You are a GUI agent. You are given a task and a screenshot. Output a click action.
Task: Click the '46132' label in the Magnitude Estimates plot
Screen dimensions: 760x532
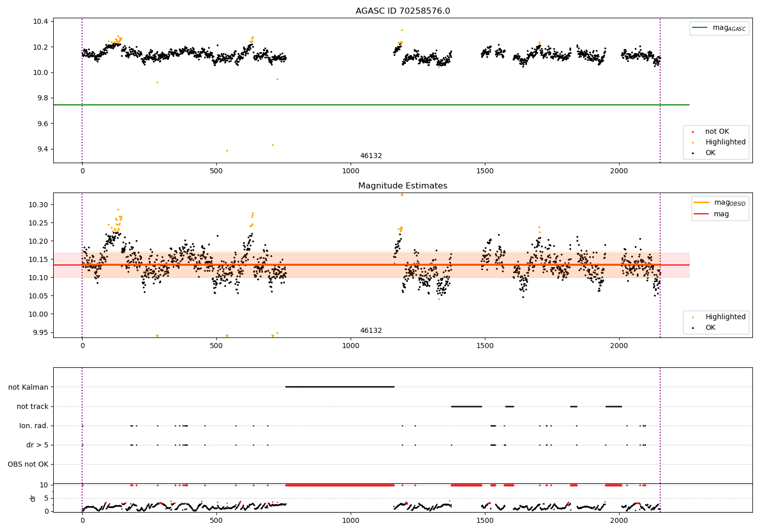point(371,331)
